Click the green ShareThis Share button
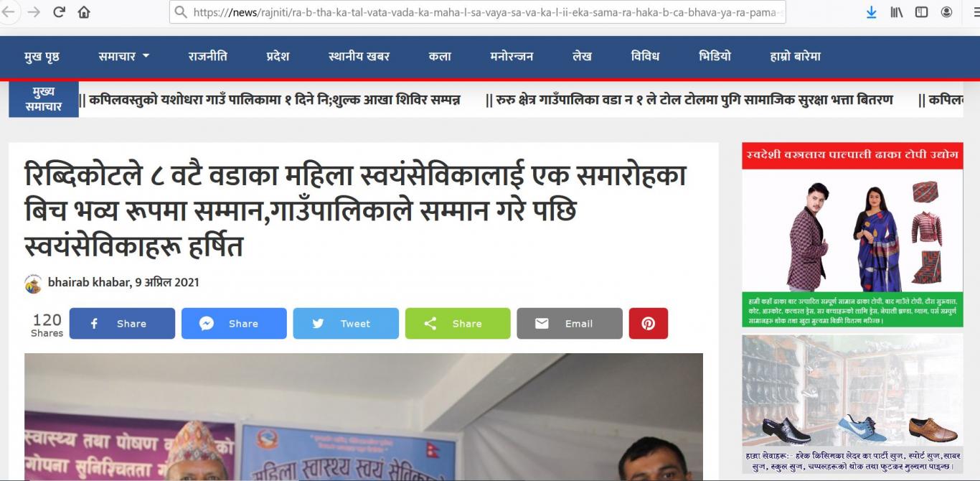The image size is (980, 481). pyautogui.click(x=458, y=324)
